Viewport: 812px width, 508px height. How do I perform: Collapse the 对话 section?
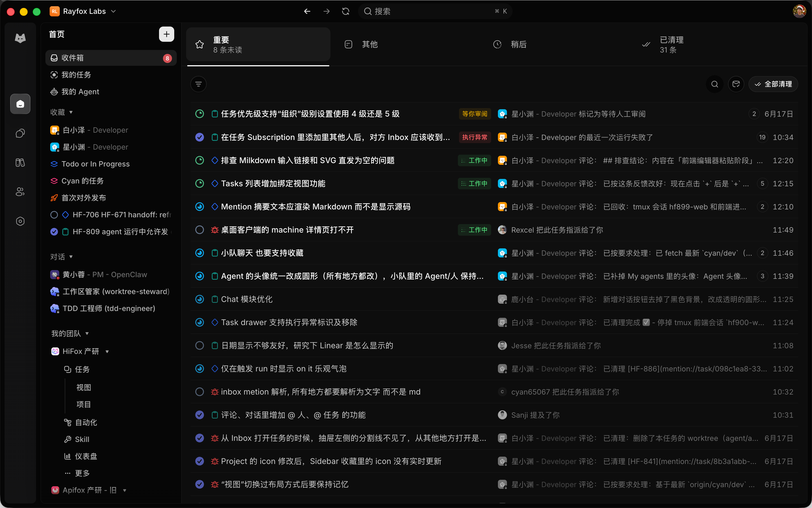(71, 257)
